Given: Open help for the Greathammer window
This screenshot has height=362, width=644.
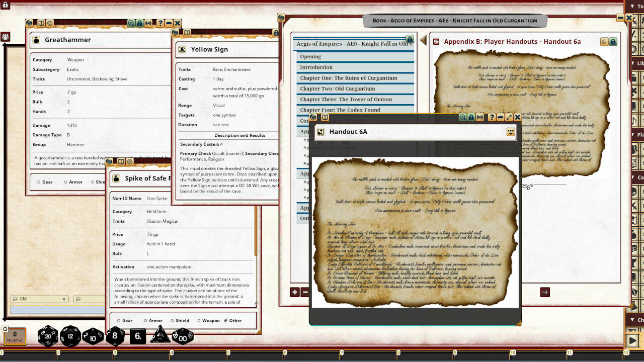Looking at the screenshot, I should (x=160, y=23).
